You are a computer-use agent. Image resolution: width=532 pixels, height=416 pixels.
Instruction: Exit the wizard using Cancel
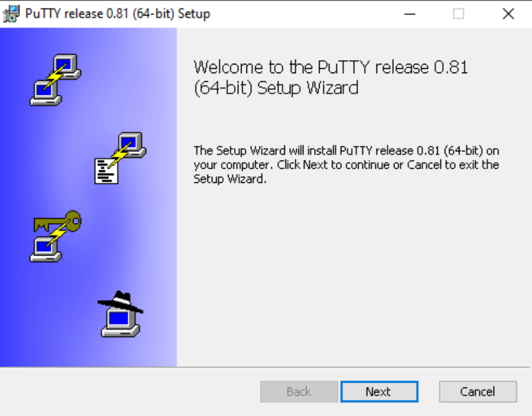point(477,392)
